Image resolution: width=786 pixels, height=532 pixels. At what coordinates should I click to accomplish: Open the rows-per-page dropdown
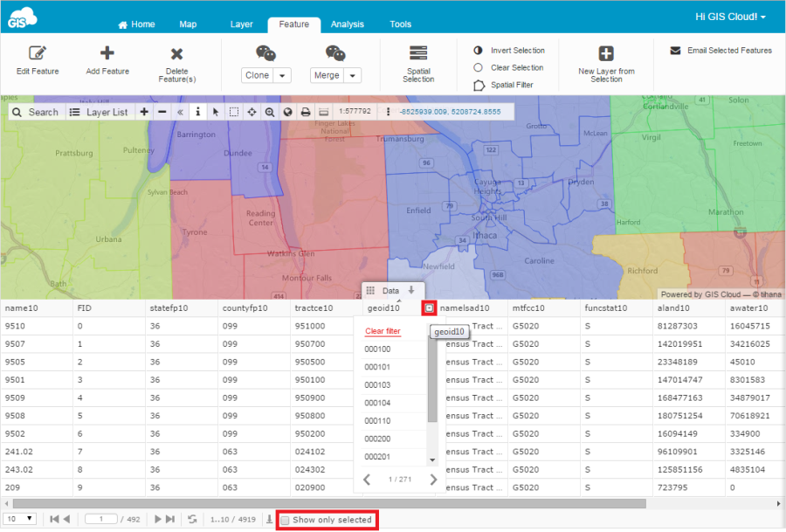coord(19,519)
